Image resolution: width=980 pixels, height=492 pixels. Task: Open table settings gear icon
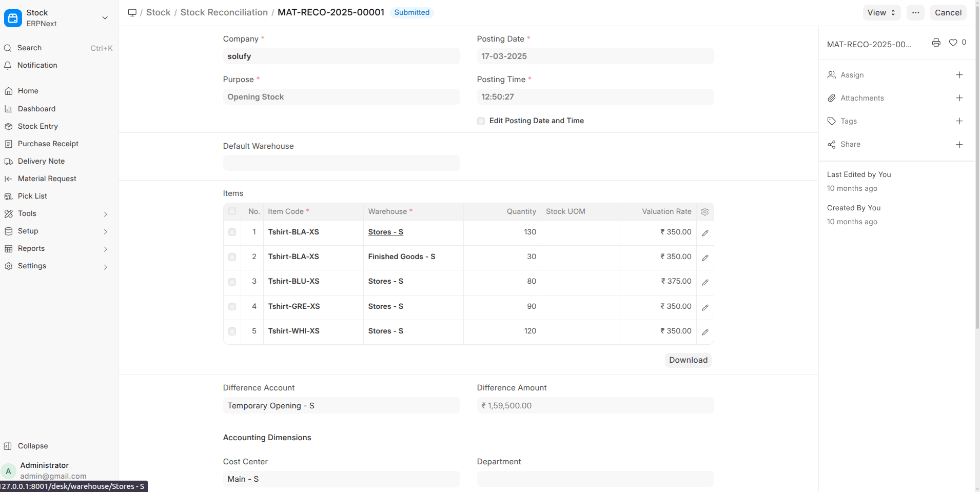point(705,212)
